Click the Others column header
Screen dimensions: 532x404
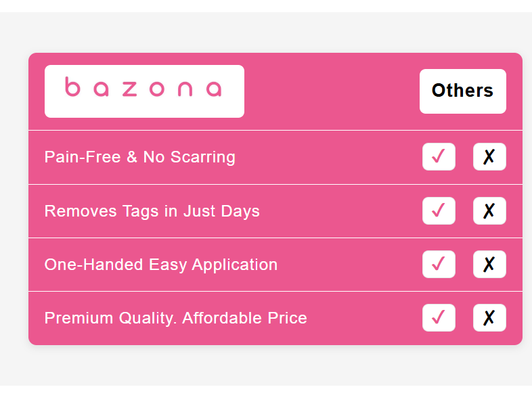[x=462, y=91]
